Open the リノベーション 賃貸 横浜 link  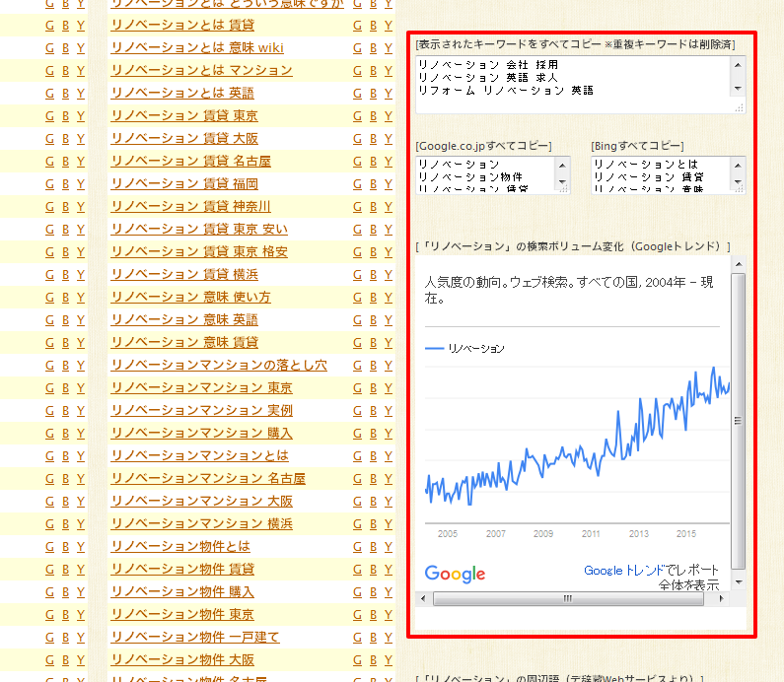184,275
